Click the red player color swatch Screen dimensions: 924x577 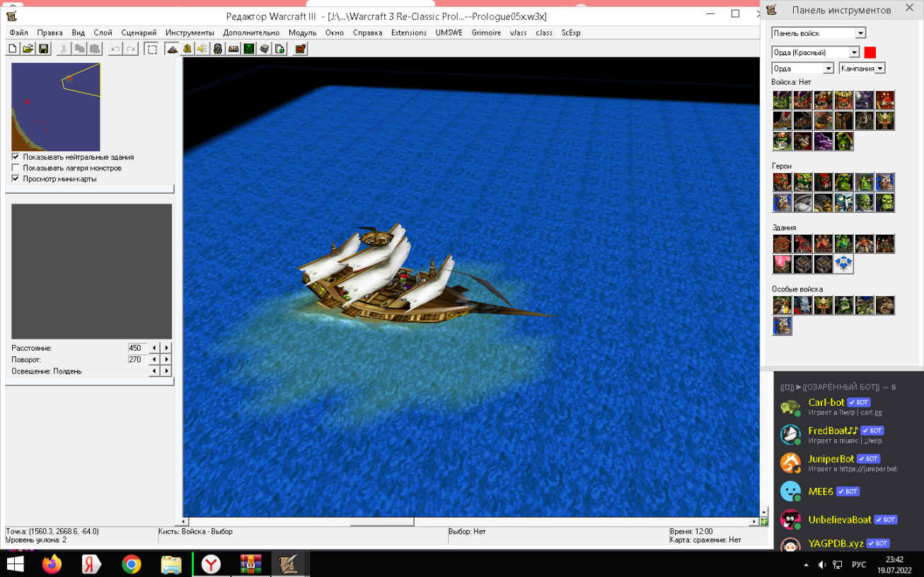(x=870, y=52)
